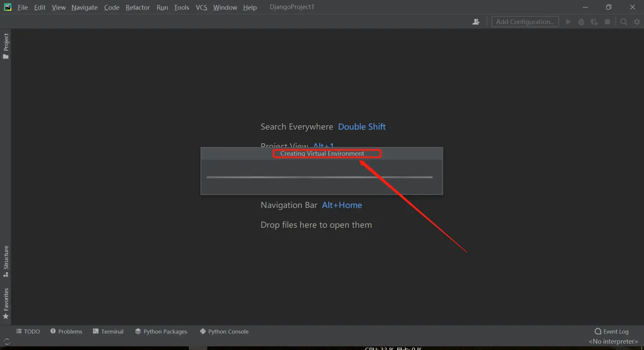Toggle the Structure tool window

(6, 261)
